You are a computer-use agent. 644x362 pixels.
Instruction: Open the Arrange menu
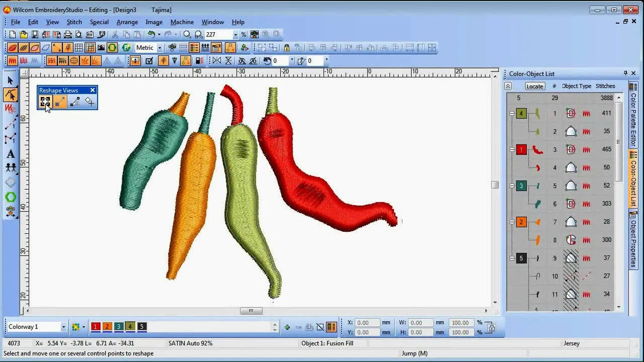point(127,22)
